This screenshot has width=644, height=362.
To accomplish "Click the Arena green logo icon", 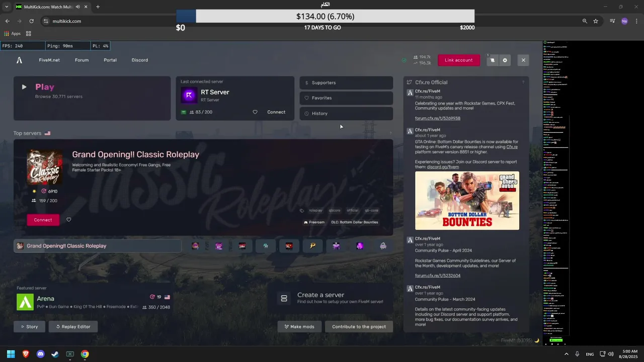I will [x=25, y=302].
